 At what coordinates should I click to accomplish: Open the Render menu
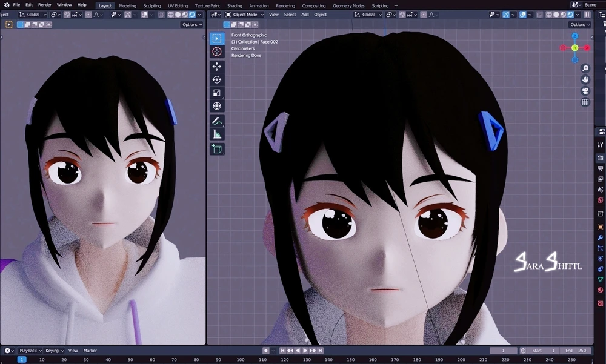click(x=45, y=5)
